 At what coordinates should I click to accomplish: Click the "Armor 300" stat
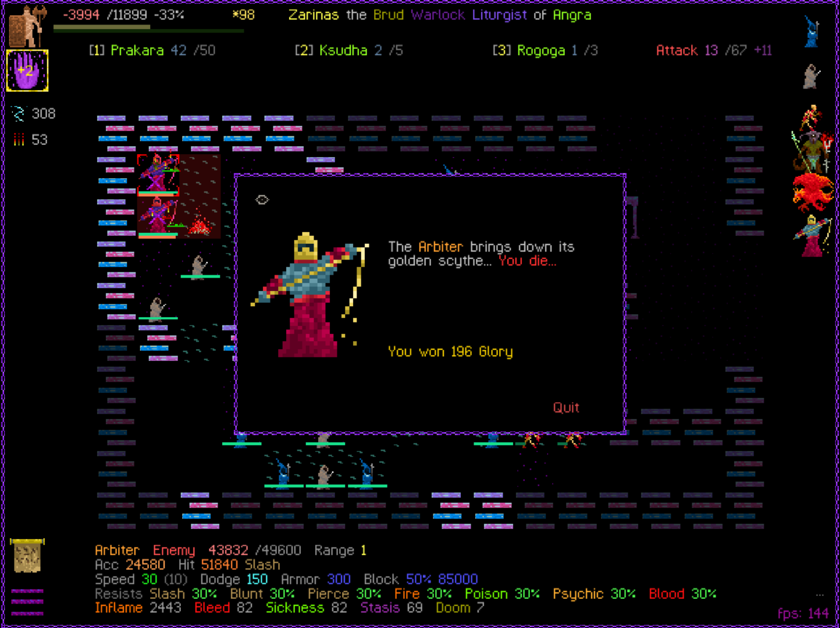coord(316,579)
